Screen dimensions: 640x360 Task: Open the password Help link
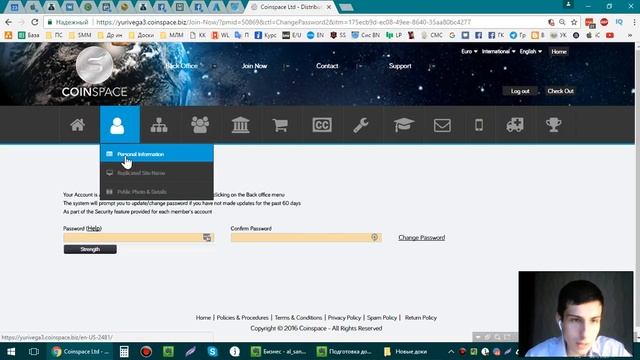(x=94, y=229)
